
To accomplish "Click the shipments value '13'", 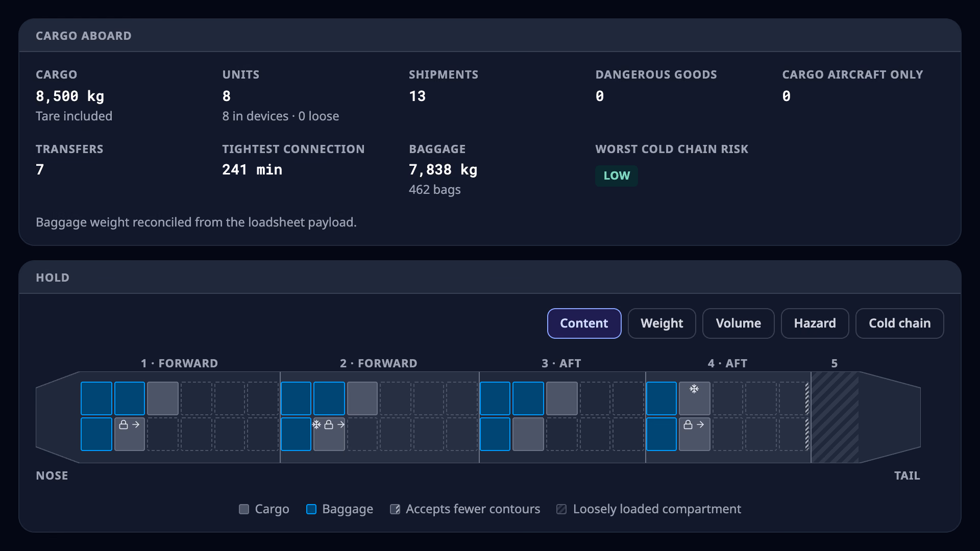I will [x=417, y=96].
